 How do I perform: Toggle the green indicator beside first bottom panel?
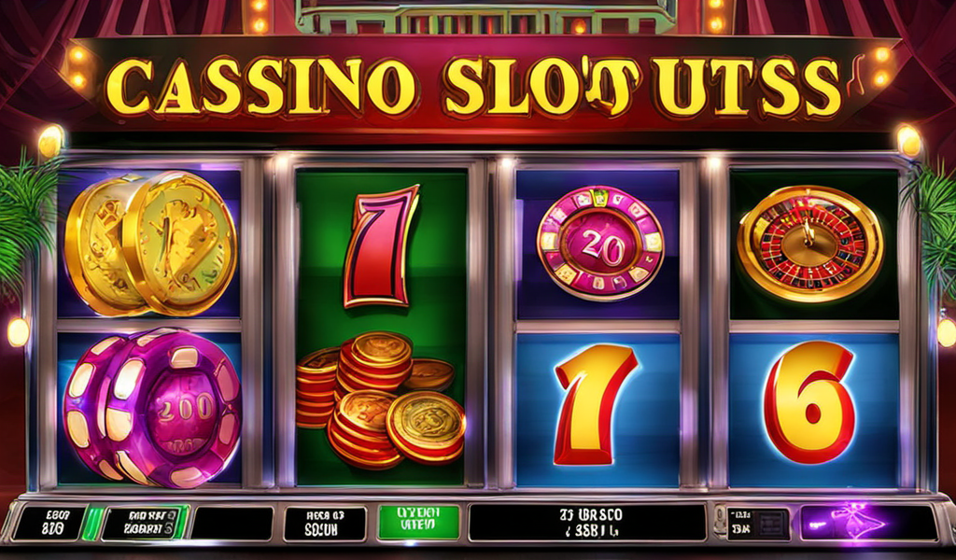[x=92, y=524]
